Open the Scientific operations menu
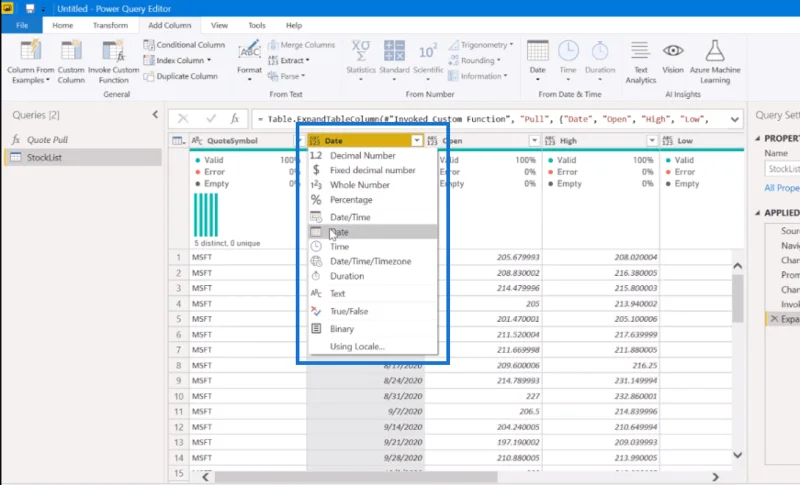The image size is (800, 485). click(x=428, y=61)
